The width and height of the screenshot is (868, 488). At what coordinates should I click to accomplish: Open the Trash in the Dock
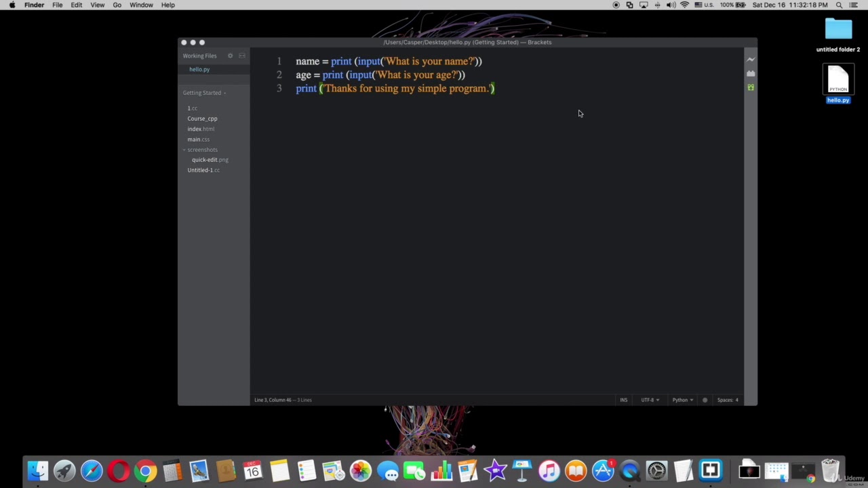pyautogui.click(x=831, y=471)
